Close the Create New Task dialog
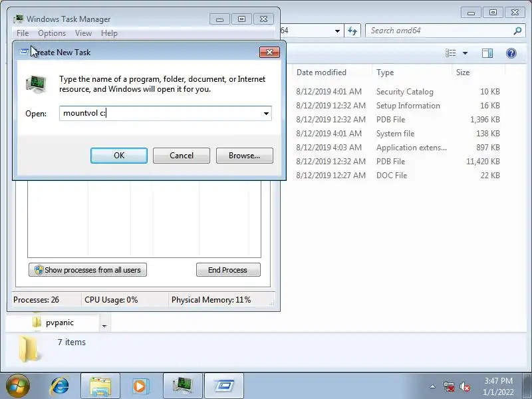The width and height of the screenshot is (532, 399). (x=269, y=53)
